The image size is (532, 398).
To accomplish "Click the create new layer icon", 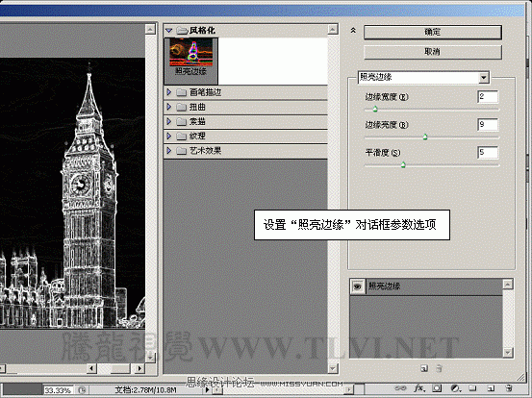I will click(491, 388).
